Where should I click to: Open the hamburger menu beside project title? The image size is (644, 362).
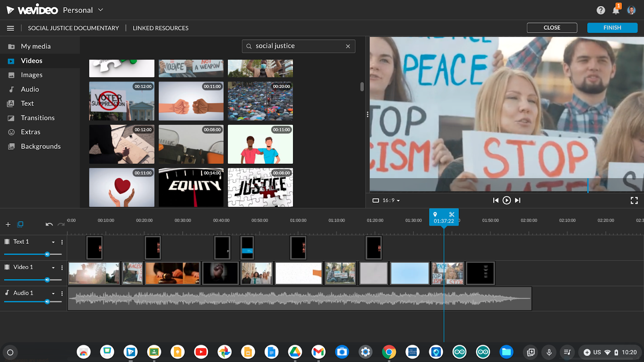pyautogui.click(x=10, y=28)
